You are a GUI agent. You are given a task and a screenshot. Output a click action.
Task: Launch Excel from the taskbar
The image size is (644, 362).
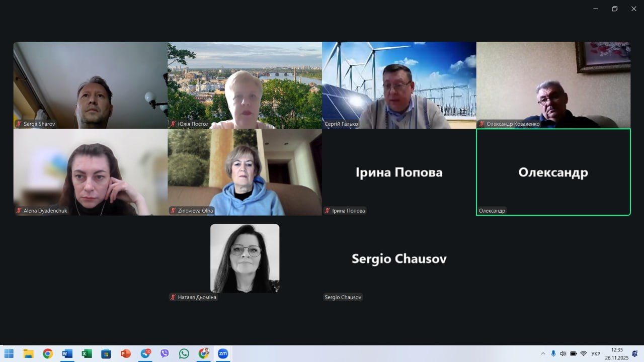point(87,353)
